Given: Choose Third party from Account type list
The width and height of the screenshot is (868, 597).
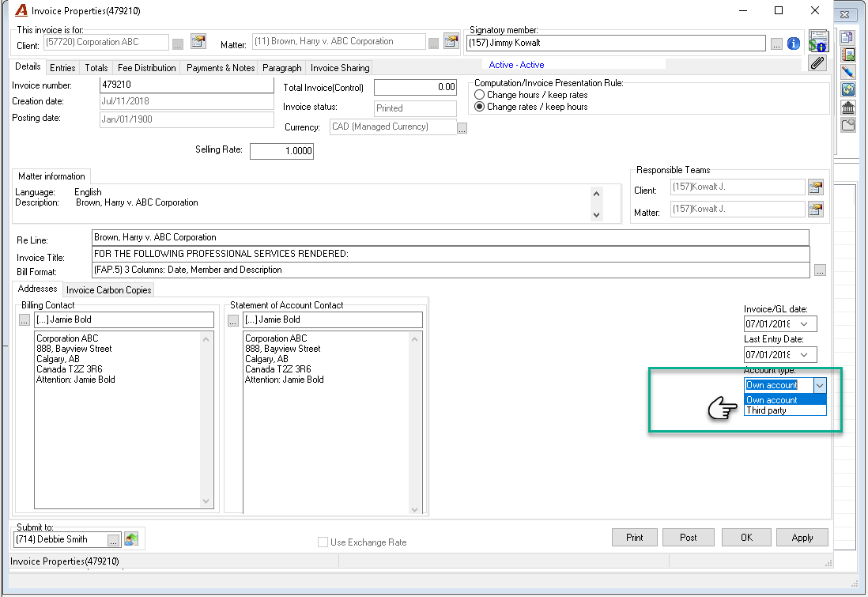Looking at the screenshot, I should [x=785, y=410].
